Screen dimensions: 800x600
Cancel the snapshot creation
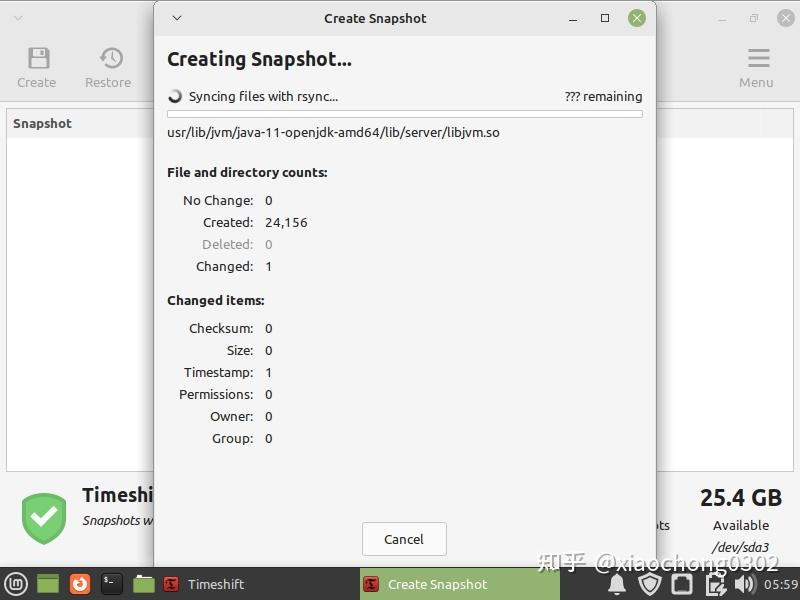pyautogui.click(x=404, y=538)
